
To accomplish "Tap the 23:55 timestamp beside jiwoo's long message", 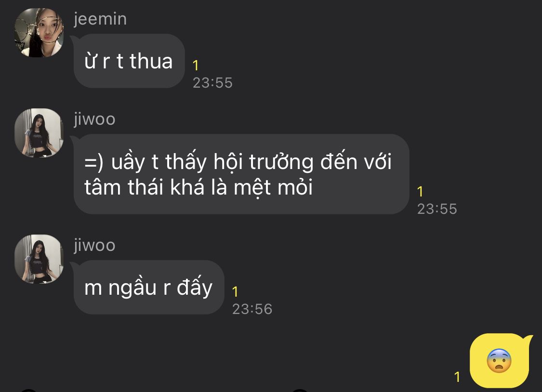I will coord(437,209).
